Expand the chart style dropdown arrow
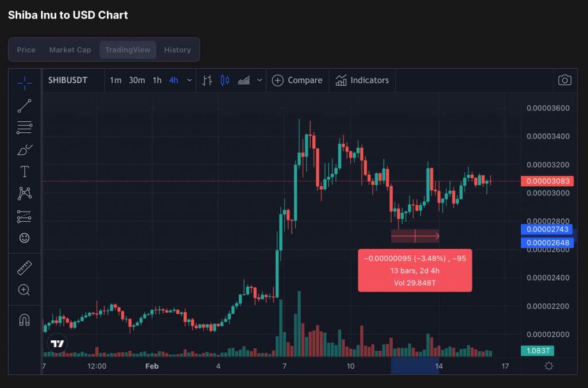This screenshot has width=588, height=388. click(260, 80)
